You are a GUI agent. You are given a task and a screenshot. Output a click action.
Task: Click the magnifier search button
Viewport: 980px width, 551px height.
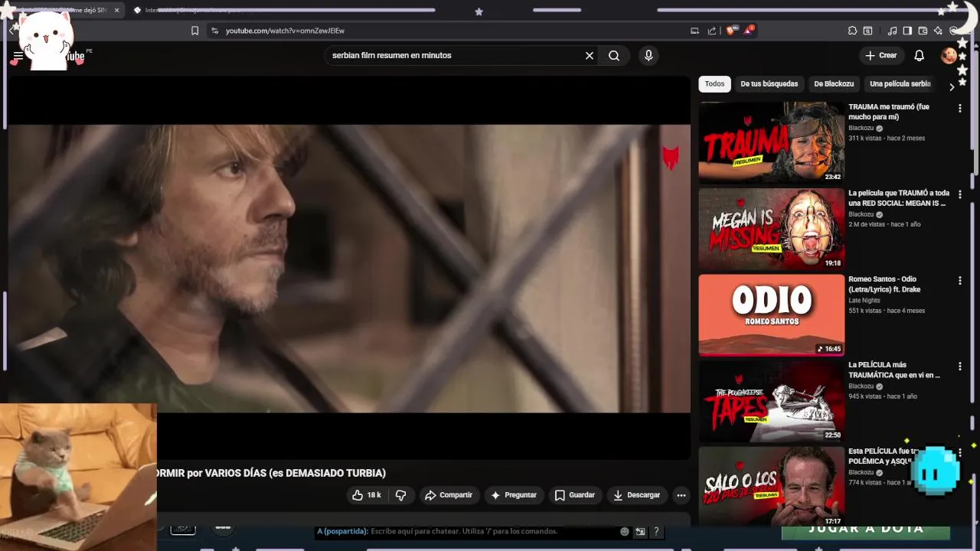coord(614,56)
